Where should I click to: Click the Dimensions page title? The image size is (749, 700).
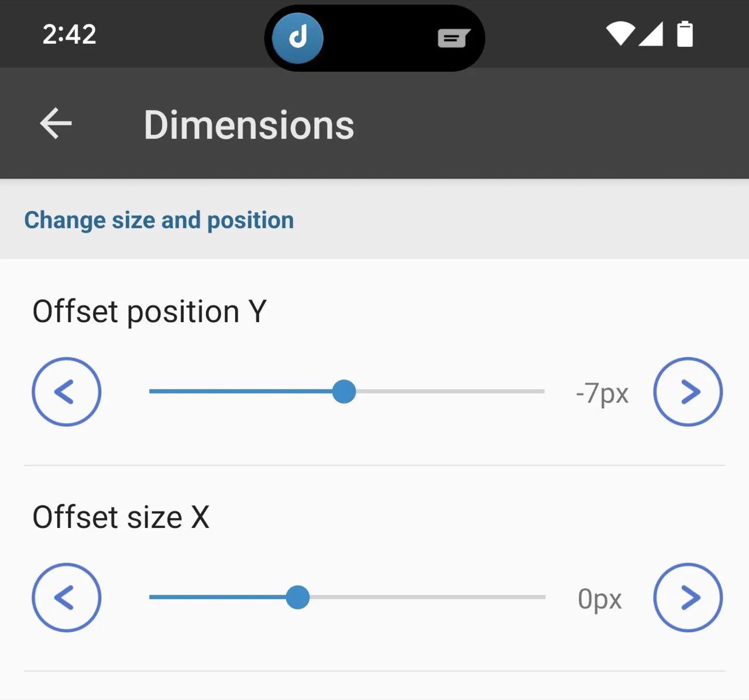pos(249,125)
